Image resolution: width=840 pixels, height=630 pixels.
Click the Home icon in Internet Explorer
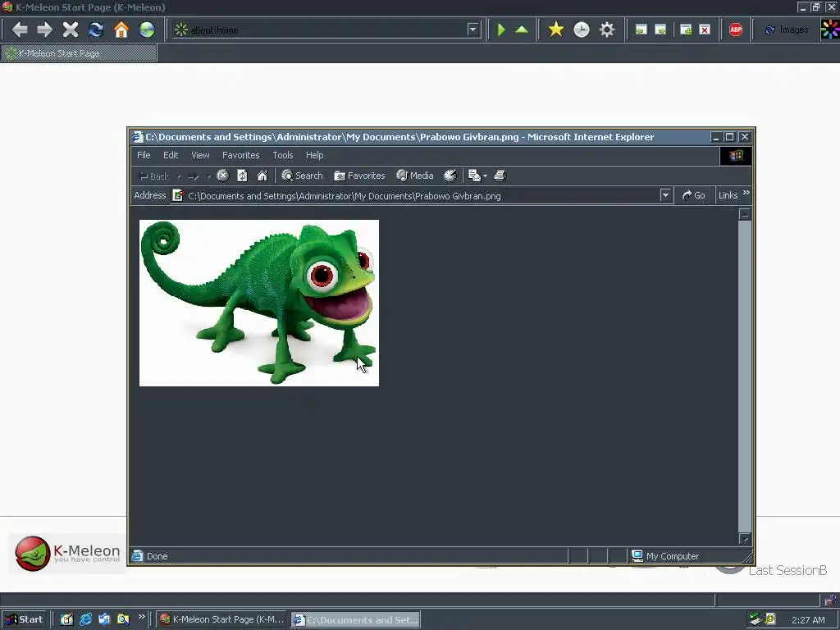click(262, 176)
